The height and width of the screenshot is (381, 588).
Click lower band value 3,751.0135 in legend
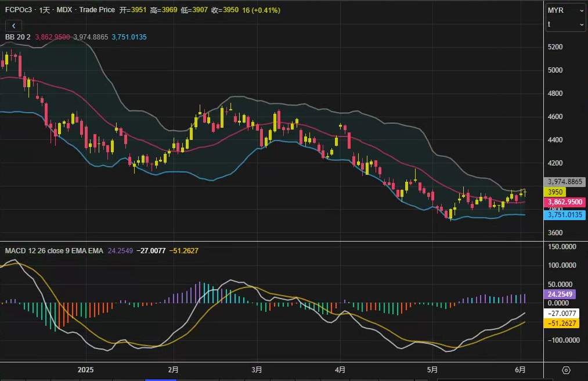pyautogui.click(x=129, y=37)
